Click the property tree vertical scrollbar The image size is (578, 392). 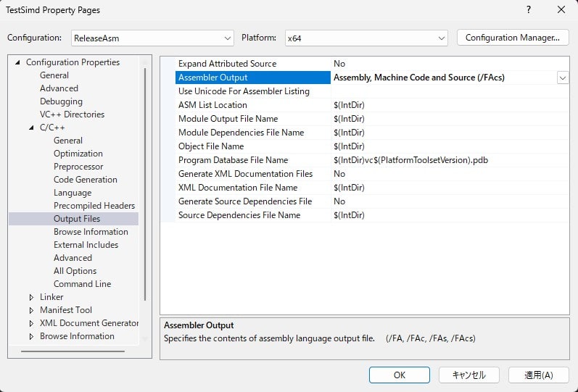pyautogui.click(x=145, y=181)
